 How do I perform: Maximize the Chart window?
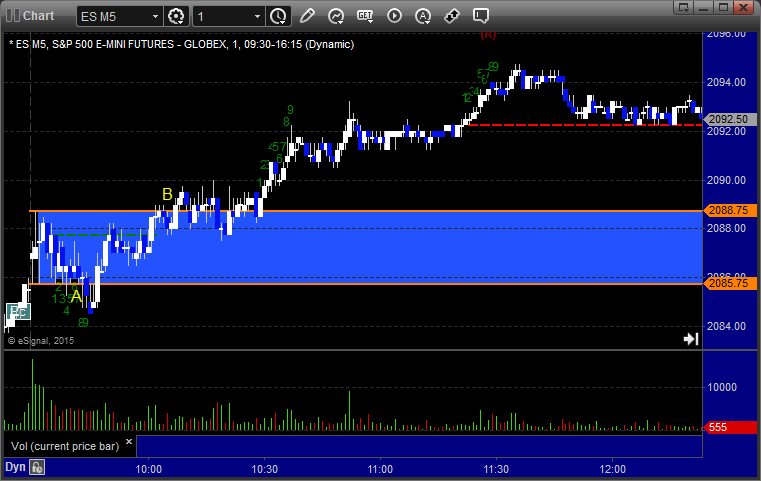[723, 7]
